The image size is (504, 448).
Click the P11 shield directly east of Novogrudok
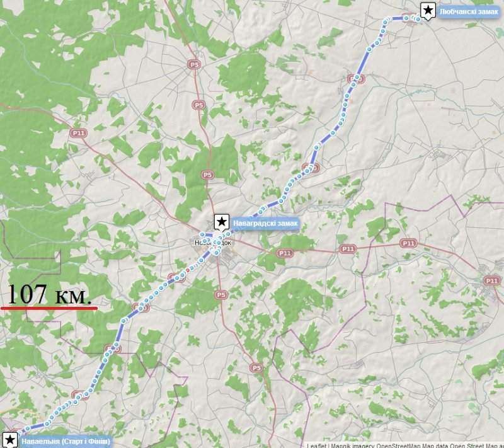coord(285,253)
